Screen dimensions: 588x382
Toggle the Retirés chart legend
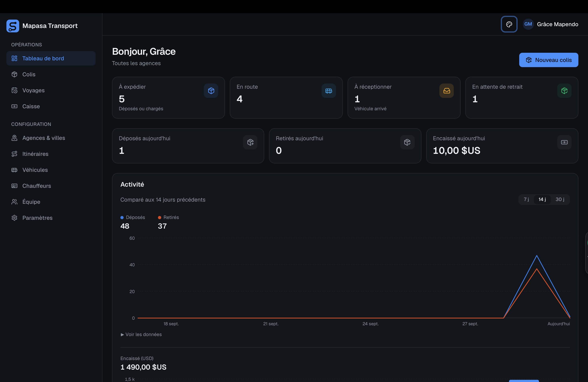coord(168,217)
